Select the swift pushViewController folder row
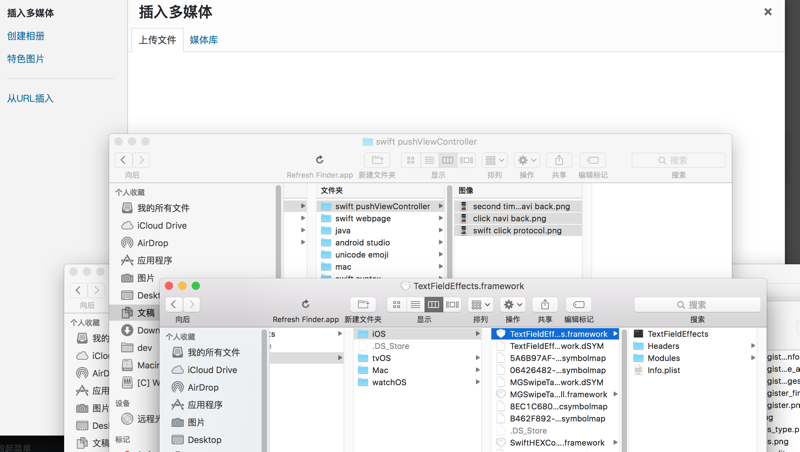800x452 pixels. coord(381,206)
